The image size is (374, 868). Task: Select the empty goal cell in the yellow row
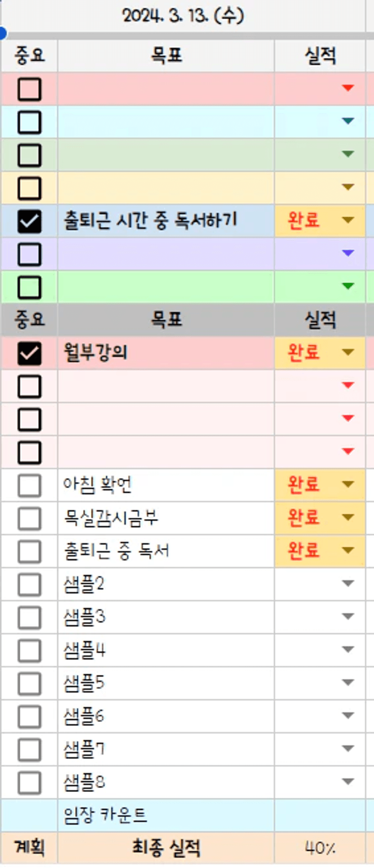(x=166, y=188)
